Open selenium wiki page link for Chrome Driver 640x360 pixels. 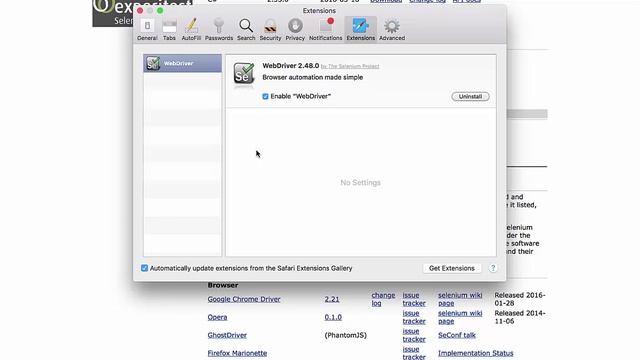[460, 299]
